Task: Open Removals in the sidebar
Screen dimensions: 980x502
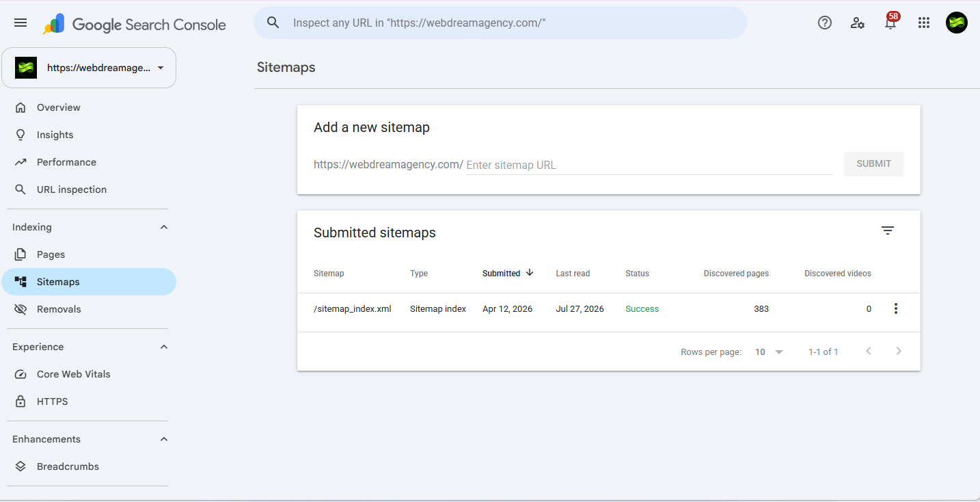Action: (89, 309)
